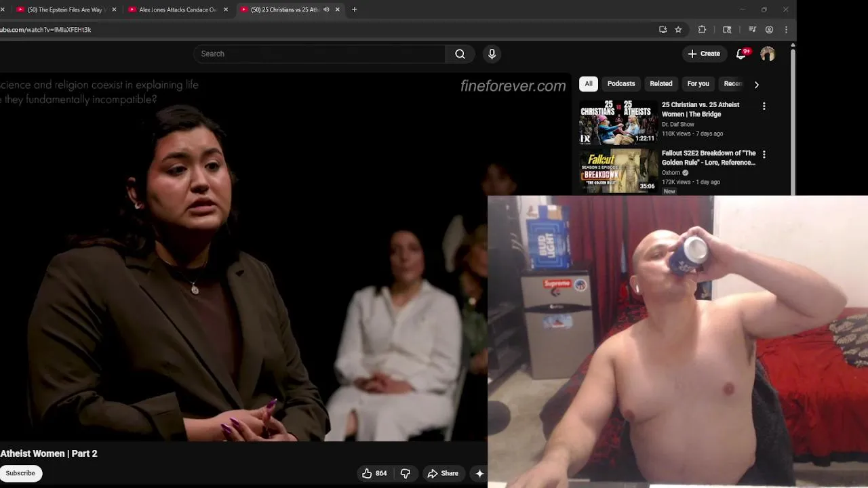Open options for Fallout S2E2 Breakdown video
This screenshot has height=488, width=868.
[x=764, y=155]
